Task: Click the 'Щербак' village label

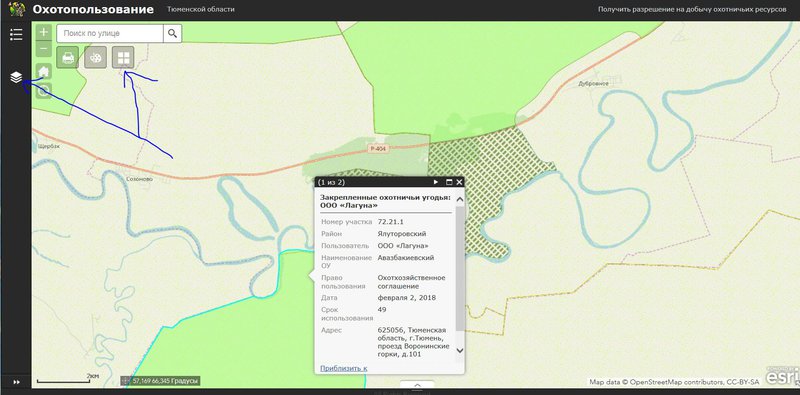Action: (49, 146)
